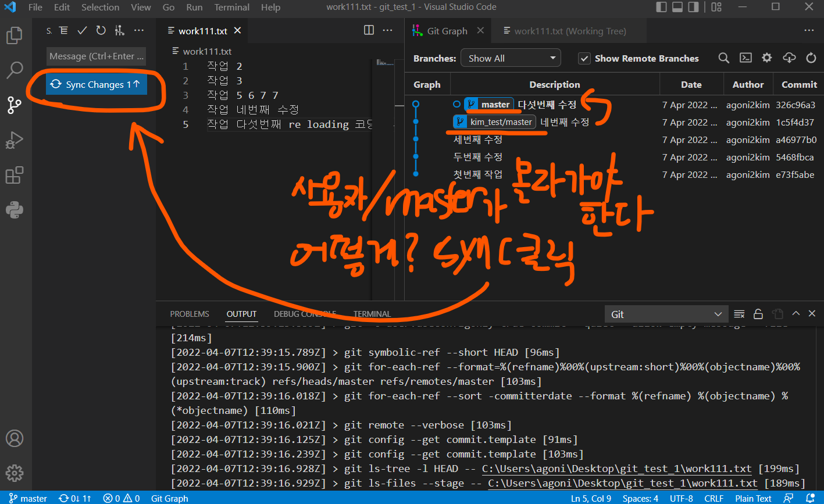Split the work111.txt editor right
This screenshot has height=504, width=824.
tap(369, 30)
